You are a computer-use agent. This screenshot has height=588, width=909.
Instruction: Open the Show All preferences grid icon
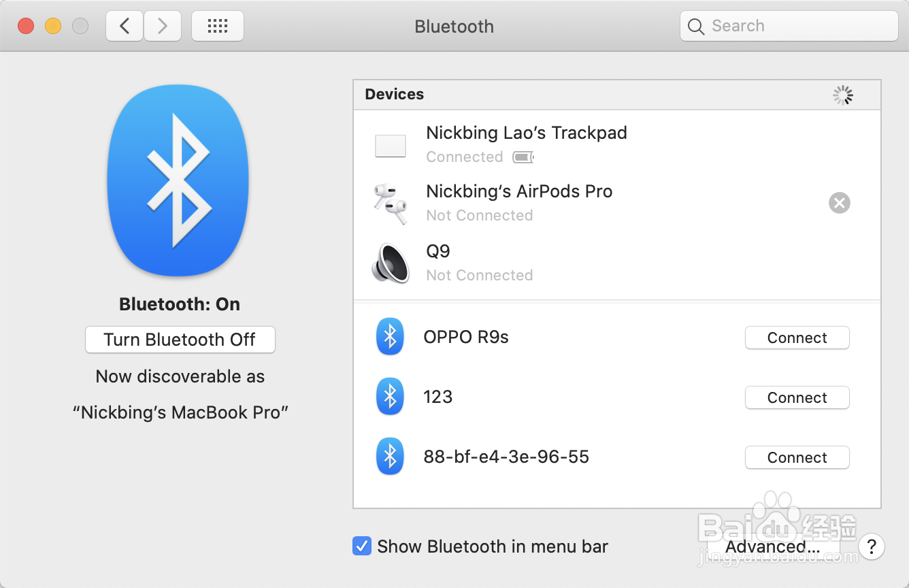click(217, 25)
